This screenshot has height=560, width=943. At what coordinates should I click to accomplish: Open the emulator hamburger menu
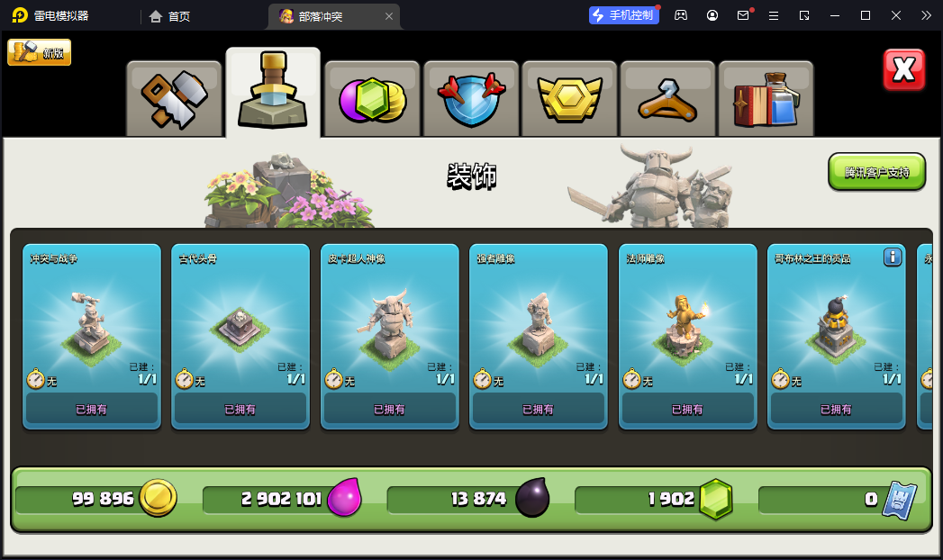pos(774,15)
